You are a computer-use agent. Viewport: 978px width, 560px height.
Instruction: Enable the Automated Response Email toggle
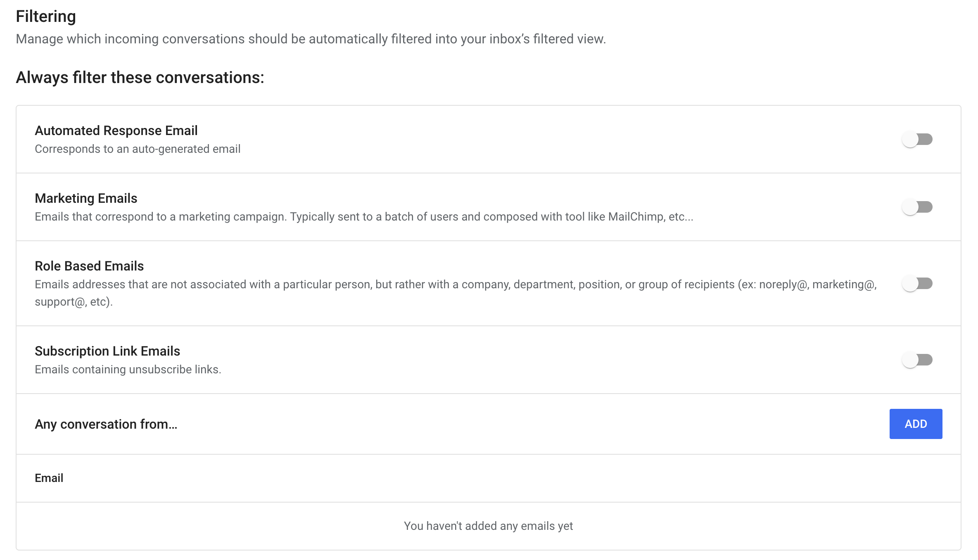pos(917,140)
